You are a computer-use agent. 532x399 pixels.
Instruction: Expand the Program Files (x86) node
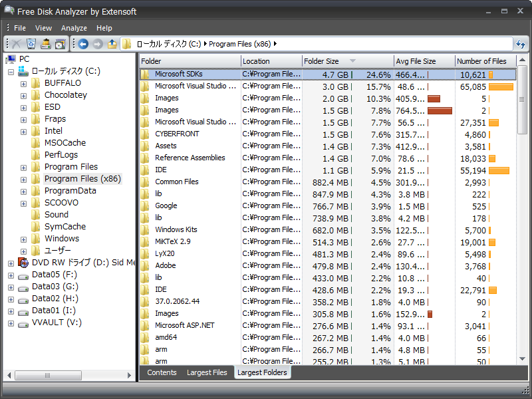click(x=23, y=180)
